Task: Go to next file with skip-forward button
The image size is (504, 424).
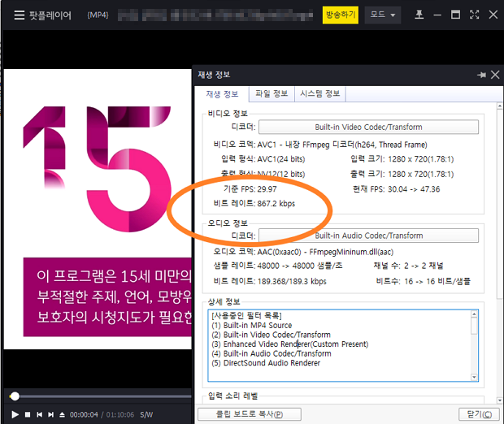Action: pyautogui.click(x=50, y=415)
